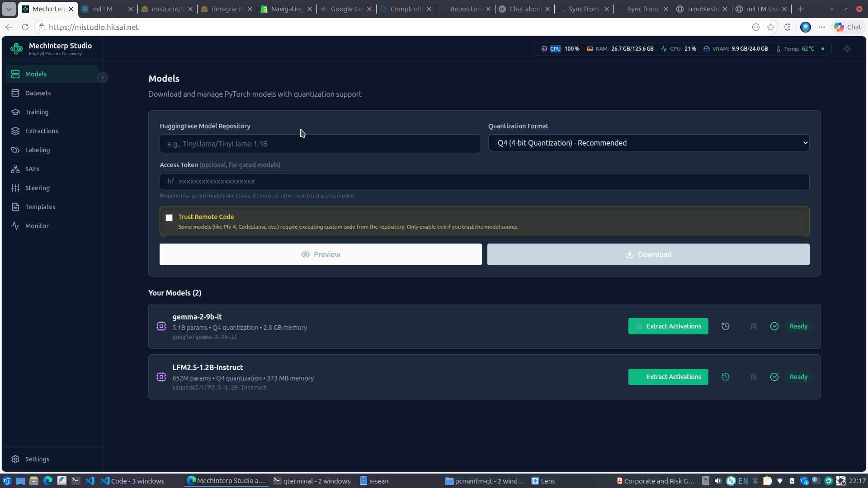Switch to the ibm-granite browser tab
The width and height of the screenshot is (868, 488).
[227, 9]
